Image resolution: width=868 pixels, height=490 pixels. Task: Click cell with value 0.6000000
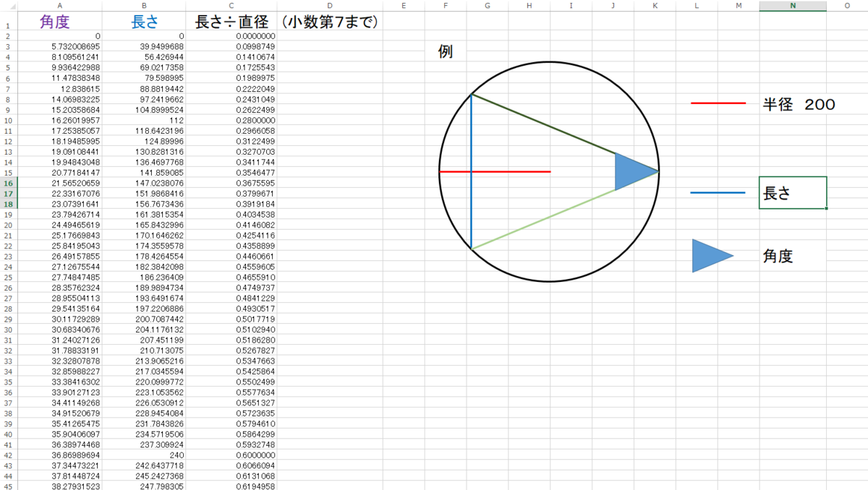point(231,455)
